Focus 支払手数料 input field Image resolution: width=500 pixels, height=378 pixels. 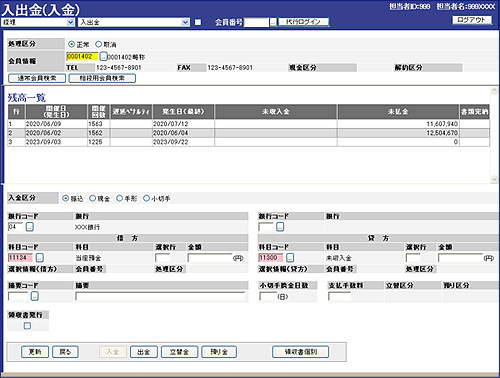pyautogui.click(x=339, y=296)
